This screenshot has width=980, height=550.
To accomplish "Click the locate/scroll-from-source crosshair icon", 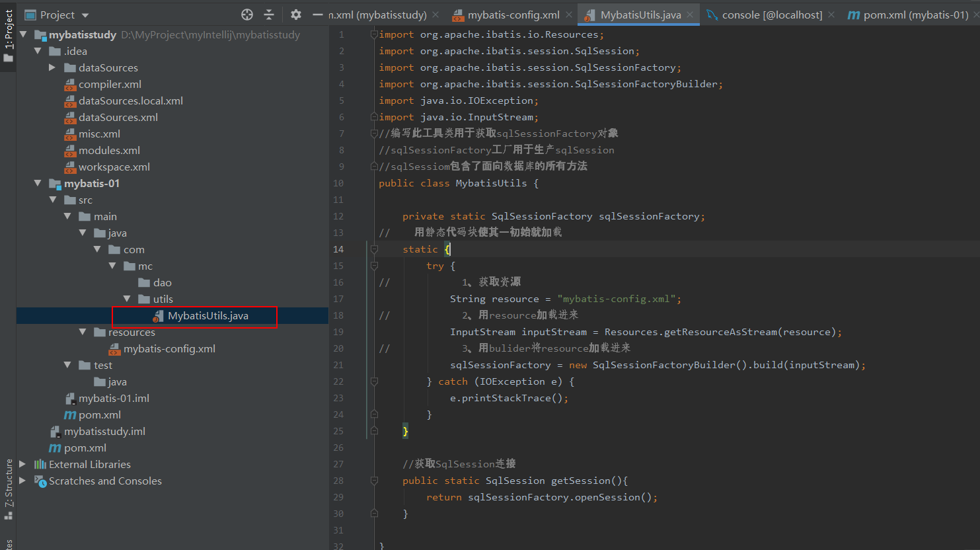I will click(247, 15).
